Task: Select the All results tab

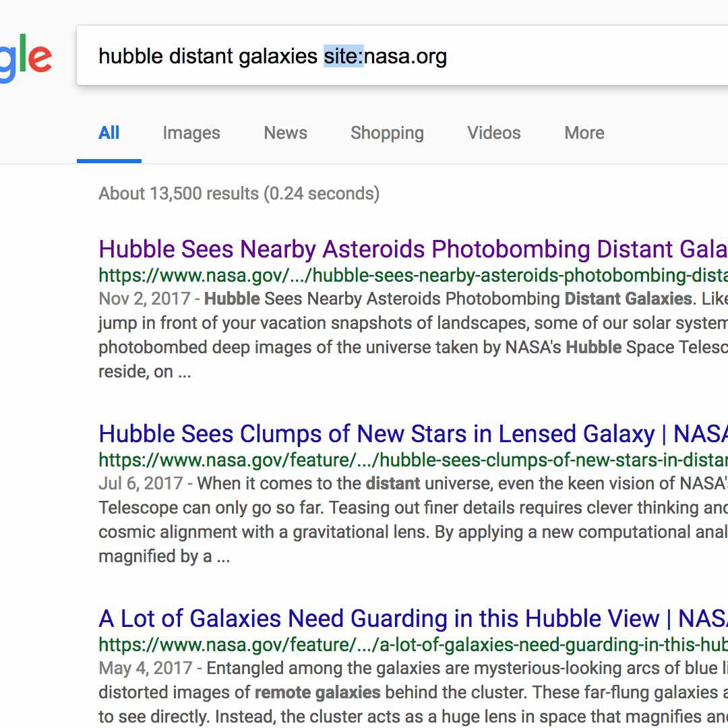Action: pyautogui.click(x=109, y=133)
